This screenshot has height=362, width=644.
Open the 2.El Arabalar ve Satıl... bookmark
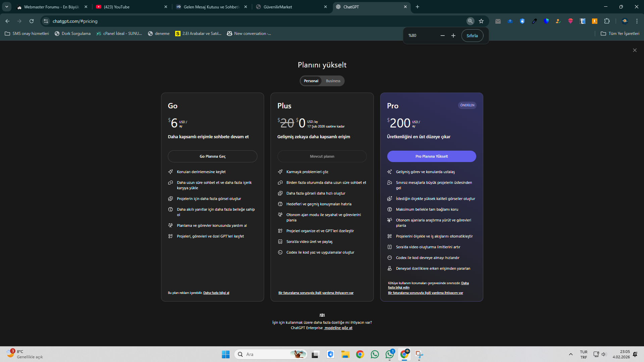[198, 34]
